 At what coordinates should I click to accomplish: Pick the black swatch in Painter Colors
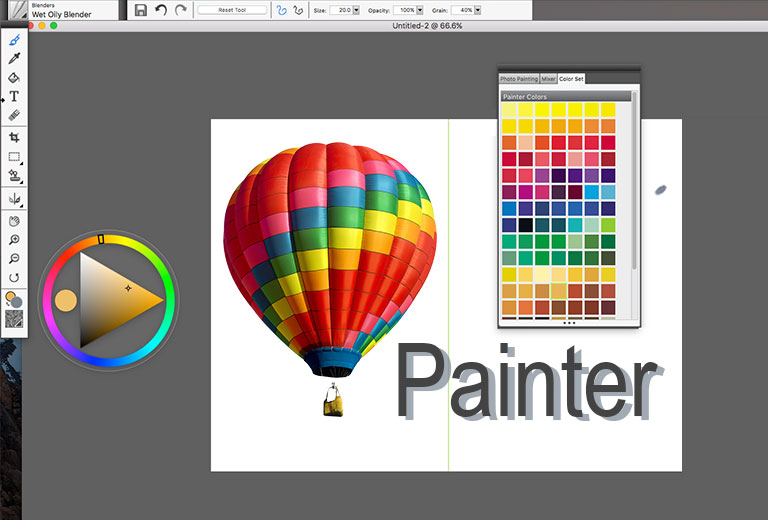(x=526, y=225)
